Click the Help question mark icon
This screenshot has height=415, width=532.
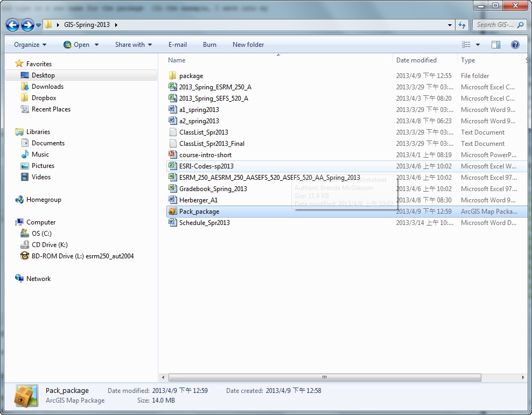(515, 45)
